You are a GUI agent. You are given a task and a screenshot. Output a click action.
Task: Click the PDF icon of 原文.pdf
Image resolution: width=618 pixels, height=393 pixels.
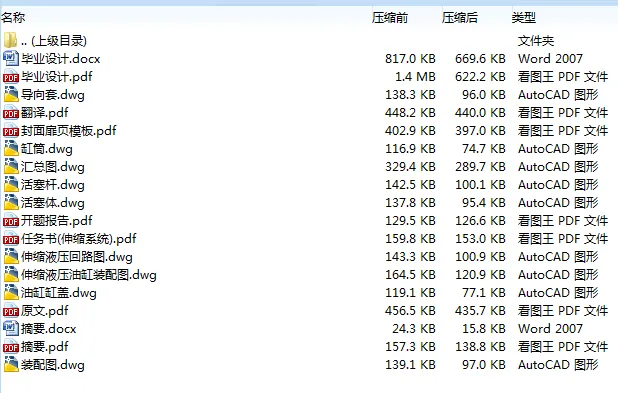pyautogui.click(x=11, y=311)
